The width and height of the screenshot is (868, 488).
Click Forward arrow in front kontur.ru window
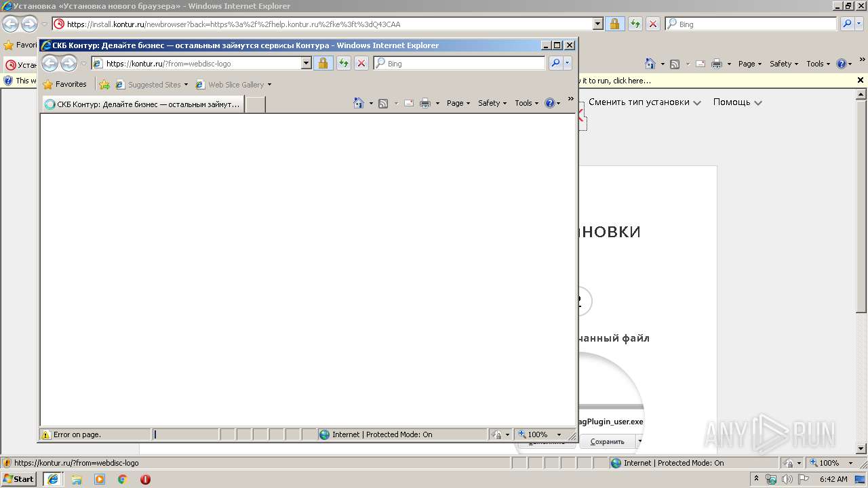(x=68, y=64)
